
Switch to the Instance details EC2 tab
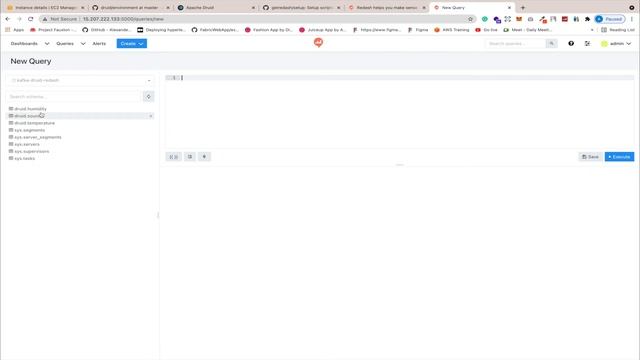coord(46,8)
